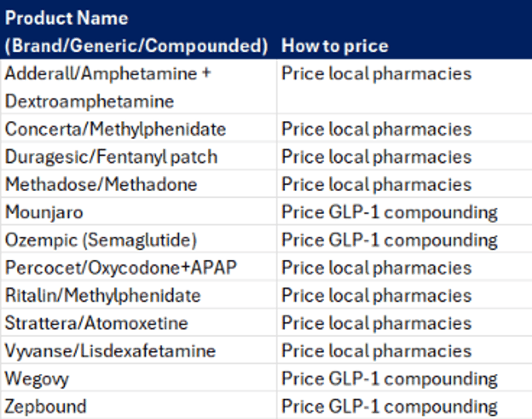Select the Wegovy product cell
Viewport: 532px width, 419px height.
click(37, 379)
